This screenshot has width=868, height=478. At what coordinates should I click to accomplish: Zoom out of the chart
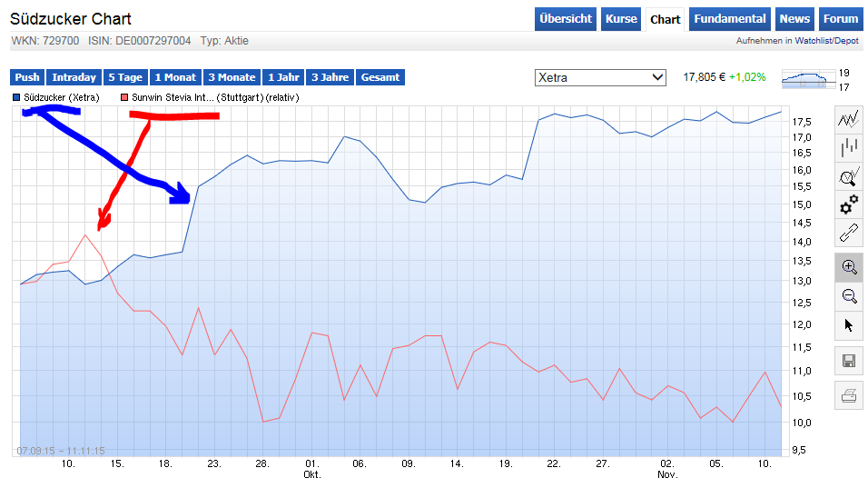849,295
